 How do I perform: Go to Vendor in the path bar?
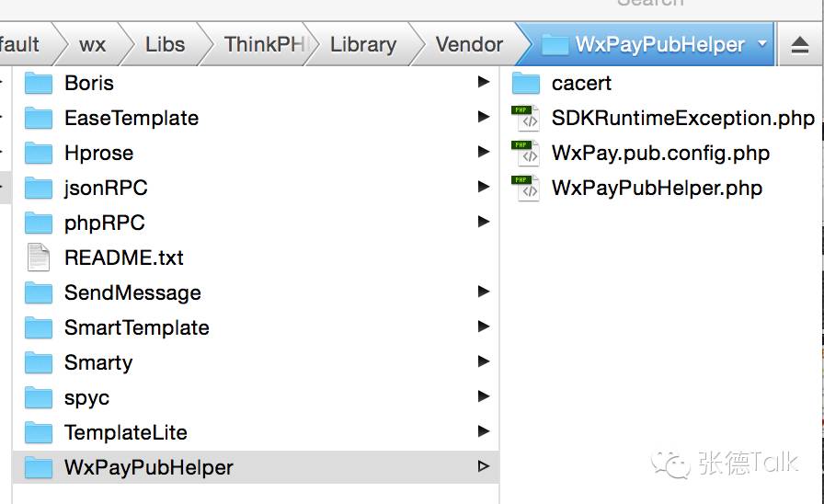tap(469, 44)
